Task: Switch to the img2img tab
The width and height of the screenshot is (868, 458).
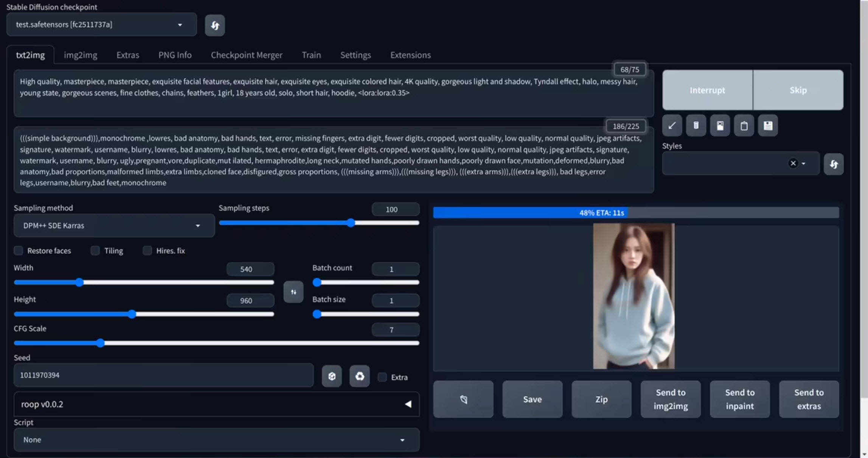Action: (80, 55)
